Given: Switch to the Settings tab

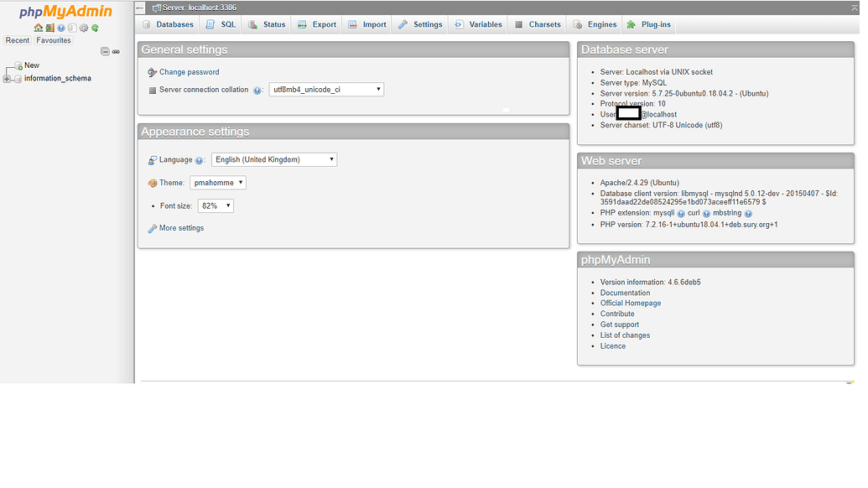Looking at the screenshot, I should (x=421, y=24).
